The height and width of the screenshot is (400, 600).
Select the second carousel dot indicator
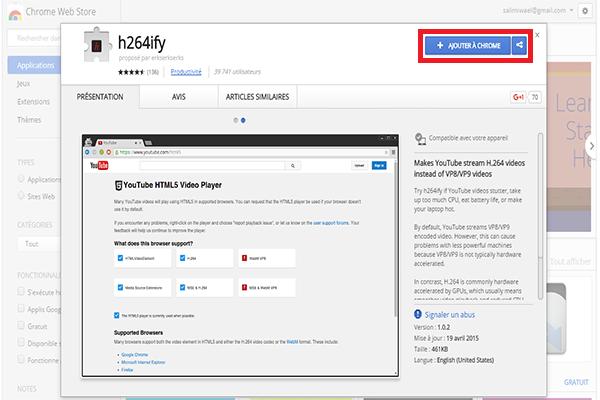243,120
